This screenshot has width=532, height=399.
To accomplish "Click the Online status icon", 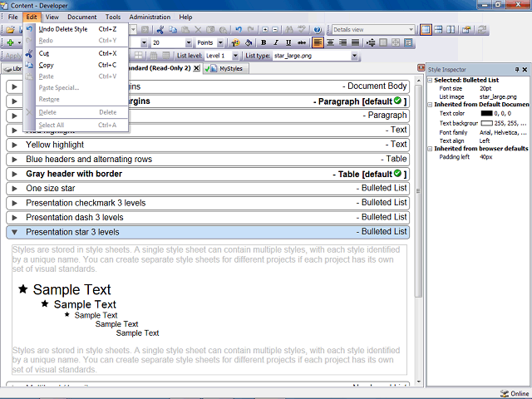I will tap(505, 393).
